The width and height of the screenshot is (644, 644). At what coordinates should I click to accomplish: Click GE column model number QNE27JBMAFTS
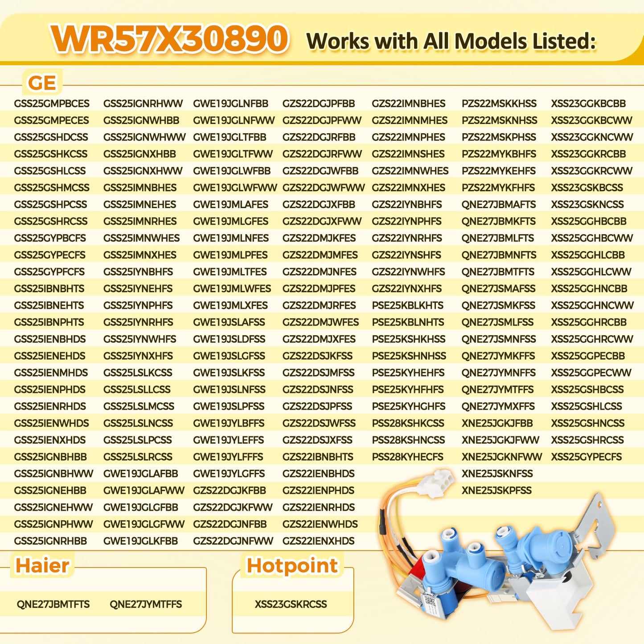[x=499, y=204]
